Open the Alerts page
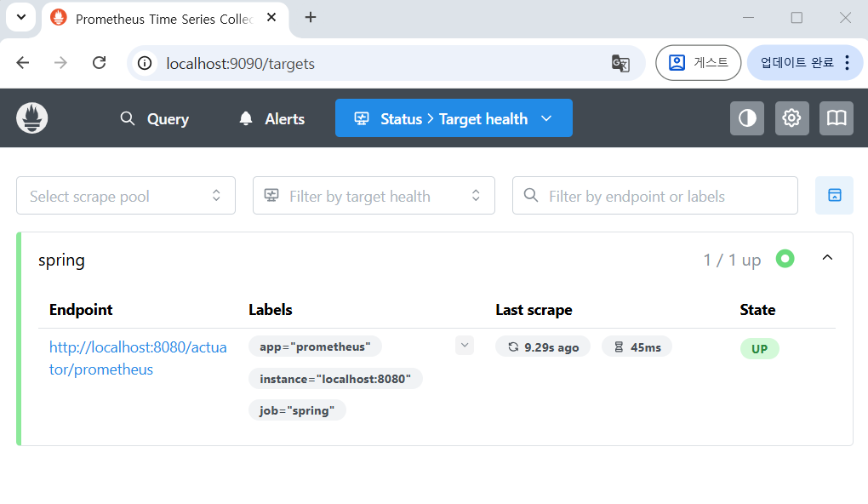Viewport: 868px width, 504px height. [271, 118]
